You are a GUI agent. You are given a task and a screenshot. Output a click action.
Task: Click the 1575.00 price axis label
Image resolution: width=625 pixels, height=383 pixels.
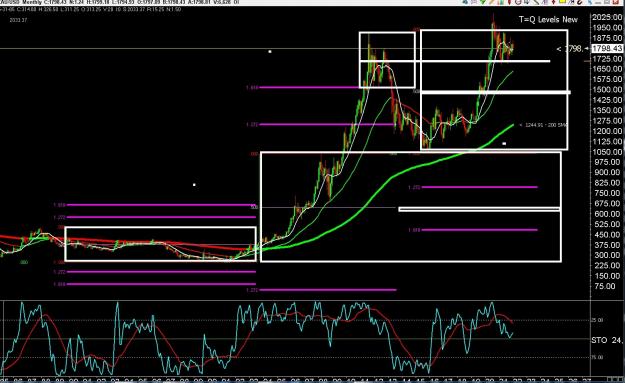607,79
